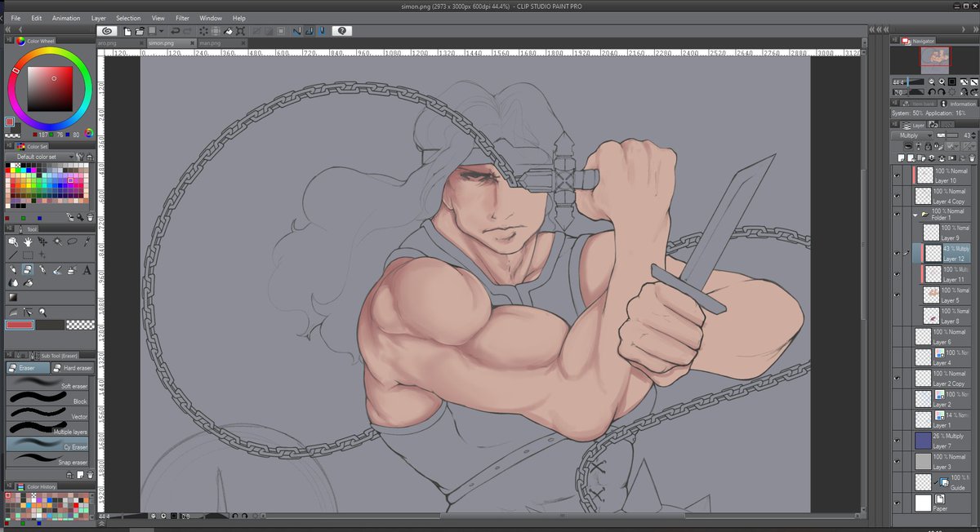Screen dimensions: 980x532
Task: Open the help question mark icon
Action: (342, 30)
